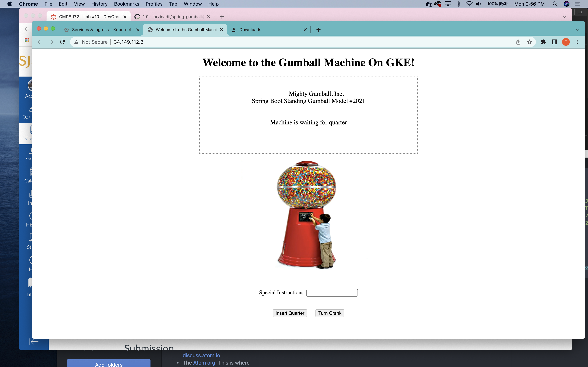
Task: Reload the Gumball Machine page
Action: point(62,42)
